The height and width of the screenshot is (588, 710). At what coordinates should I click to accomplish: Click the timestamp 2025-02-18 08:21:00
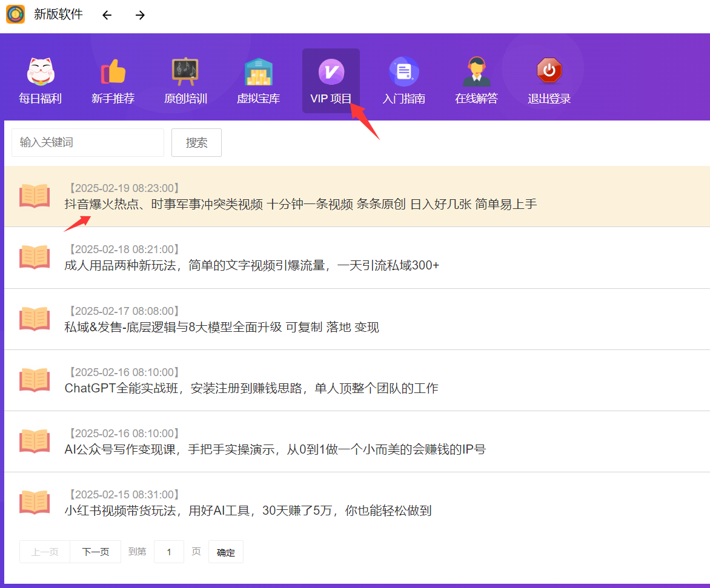point(125,249)
